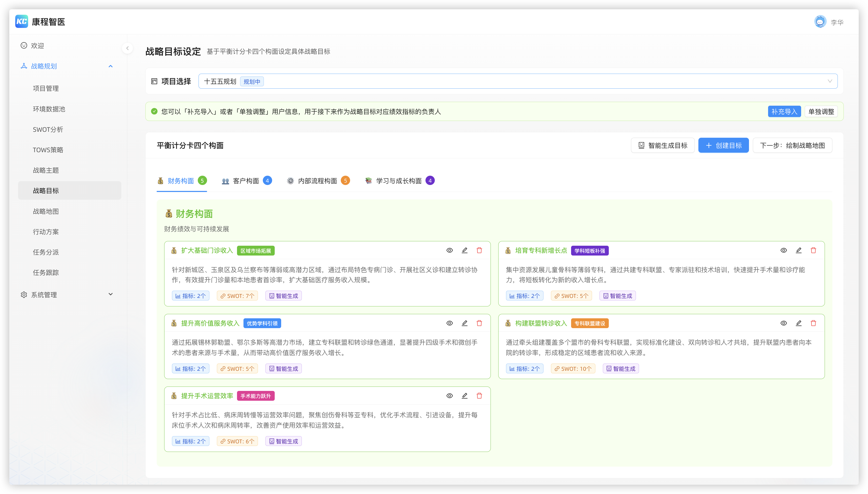
Task: Go to SWOT分析 in sidebar
Action: pos(70,130)
